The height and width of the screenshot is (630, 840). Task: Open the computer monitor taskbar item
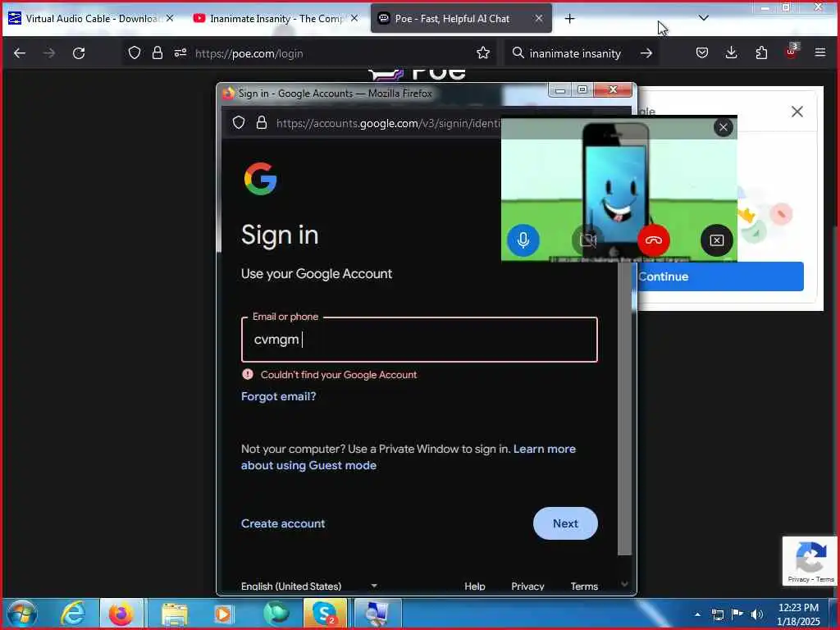pyautogui.click(x=376, y=614)
